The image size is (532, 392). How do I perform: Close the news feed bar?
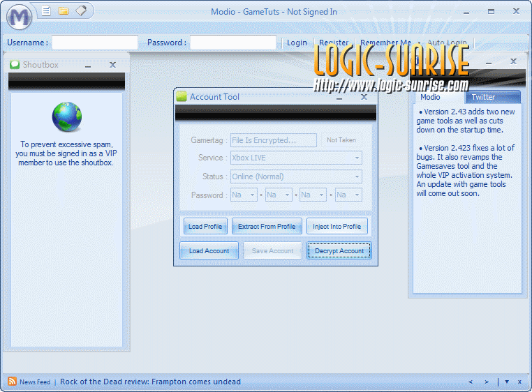(x=519, y=382)
